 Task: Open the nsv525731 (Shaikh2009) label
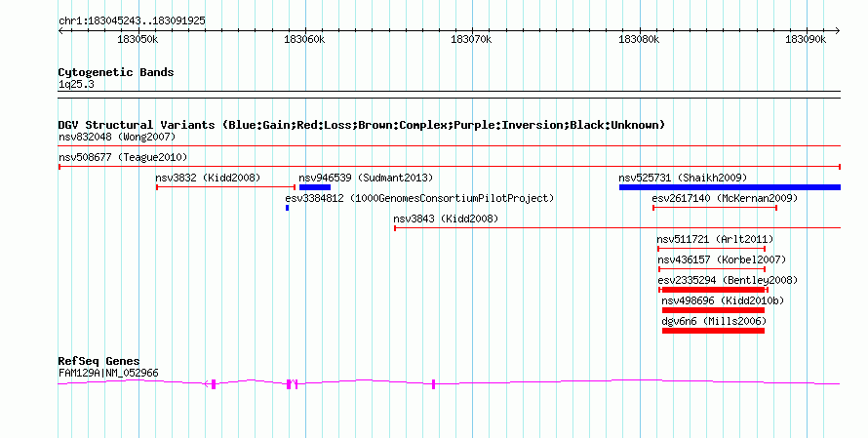pyautogui.click(x=683, y=178)
